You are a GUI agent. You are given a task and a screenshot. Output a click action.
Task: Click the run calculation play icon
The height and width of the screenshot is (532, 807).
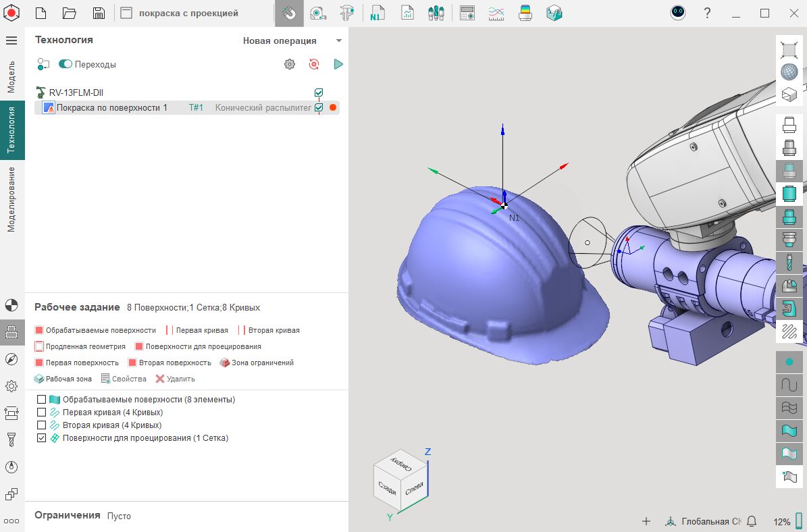coord(338,64)
